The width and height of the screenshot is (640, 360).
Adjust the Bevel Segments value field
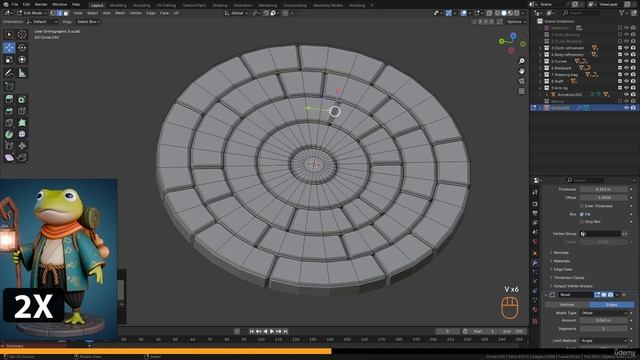pyautogui.click(x=604, y=329)
